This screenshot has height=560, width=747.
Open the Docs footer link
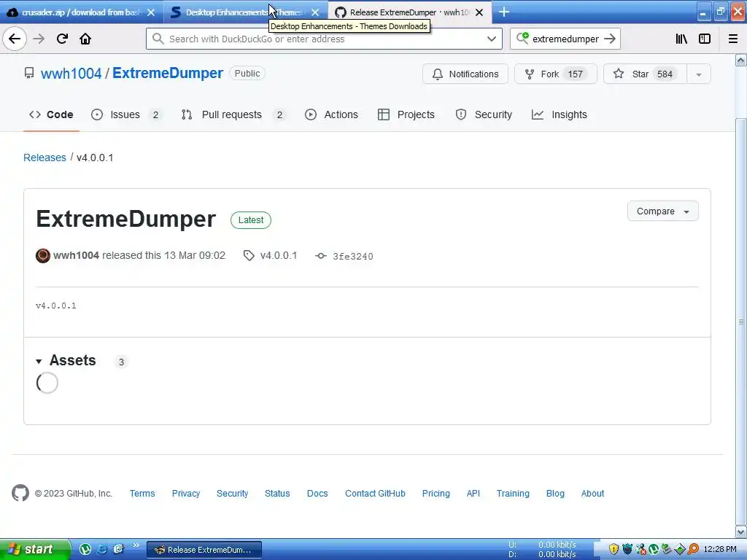(317, 494)
